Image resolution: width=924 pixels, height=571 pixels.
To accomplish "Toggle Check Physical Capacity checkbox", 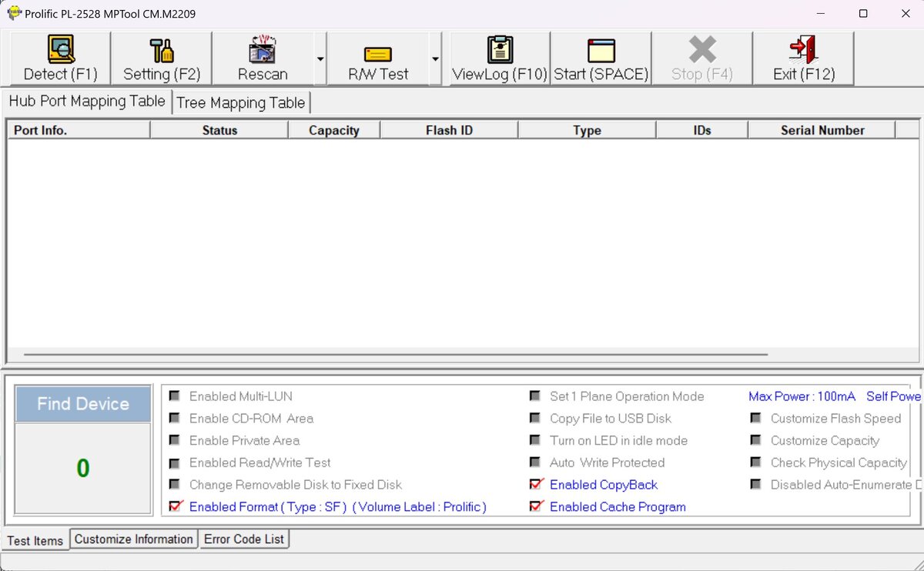I will click(756, 462).
